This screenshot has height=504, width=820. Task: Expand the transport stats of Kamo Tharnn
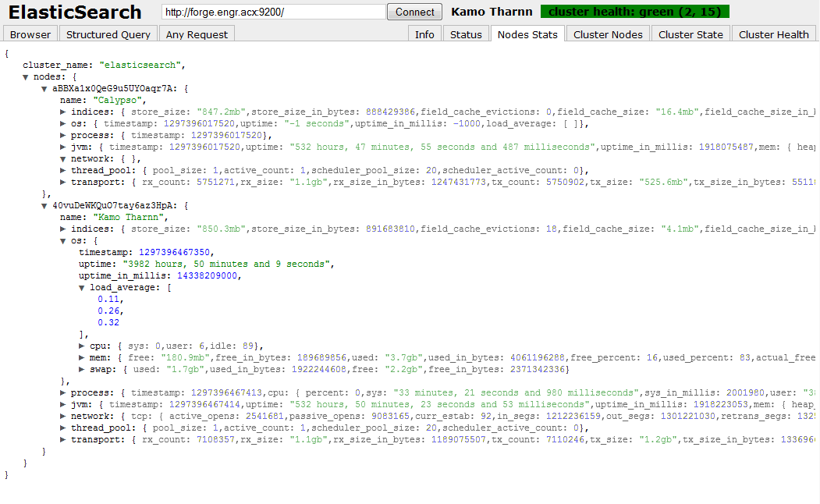[64, 439]
